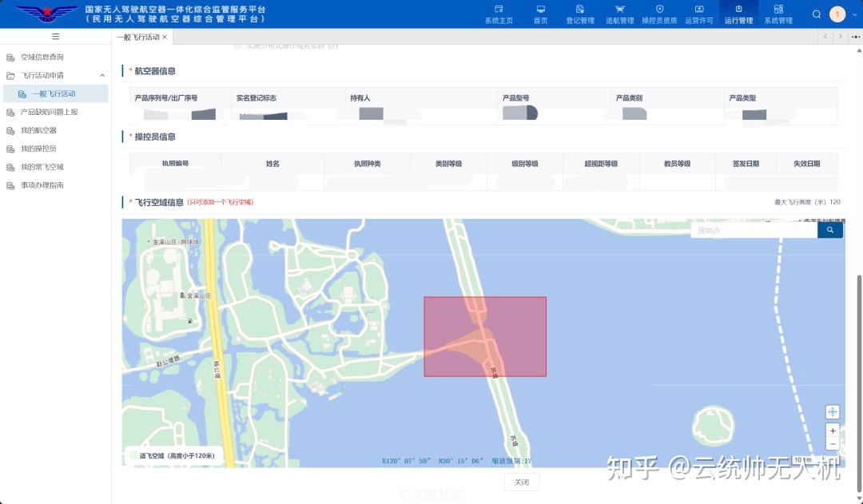
Task: Zoom in with the map plus control
Action: [833, 430]
